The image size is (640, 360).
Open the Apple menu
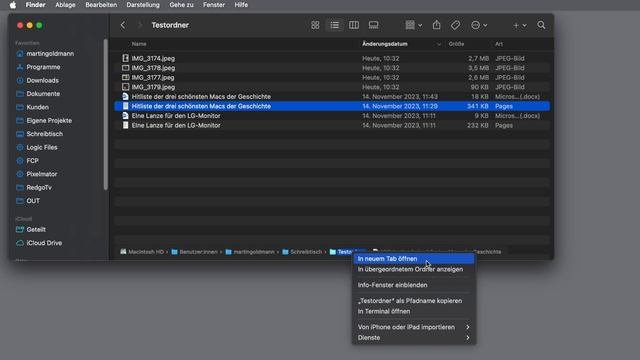click(13, 5)
